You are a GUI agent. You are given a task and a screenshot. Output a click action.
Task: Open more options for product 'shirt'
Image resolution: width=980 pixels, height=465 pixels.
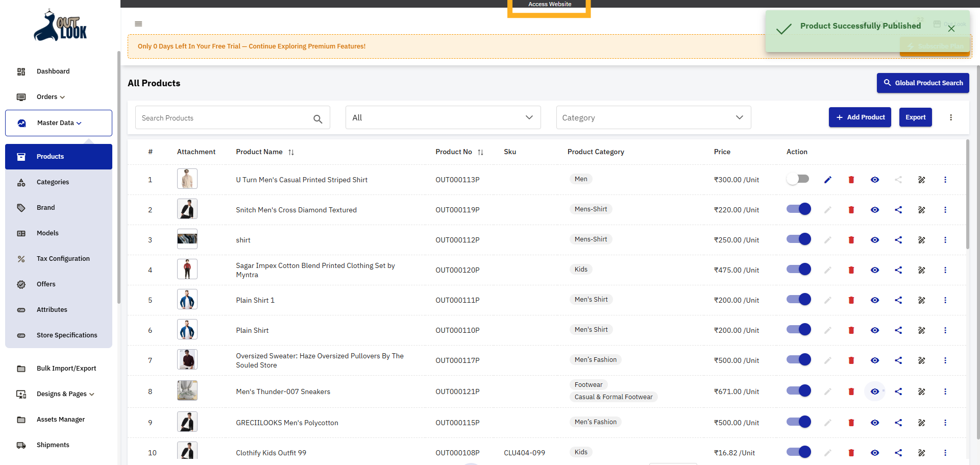point(945,240)
